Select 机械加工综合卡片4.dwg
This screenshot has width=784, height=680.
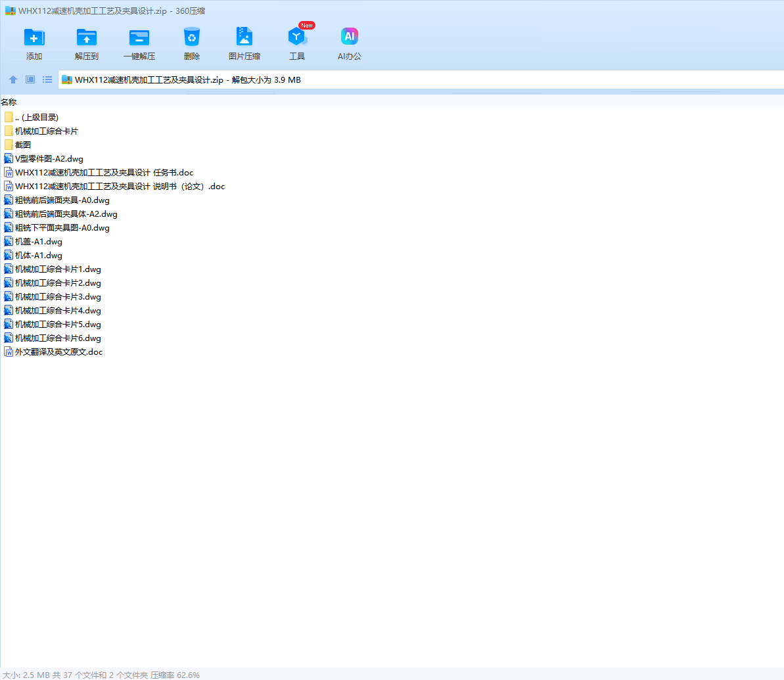tap(53, 311)
